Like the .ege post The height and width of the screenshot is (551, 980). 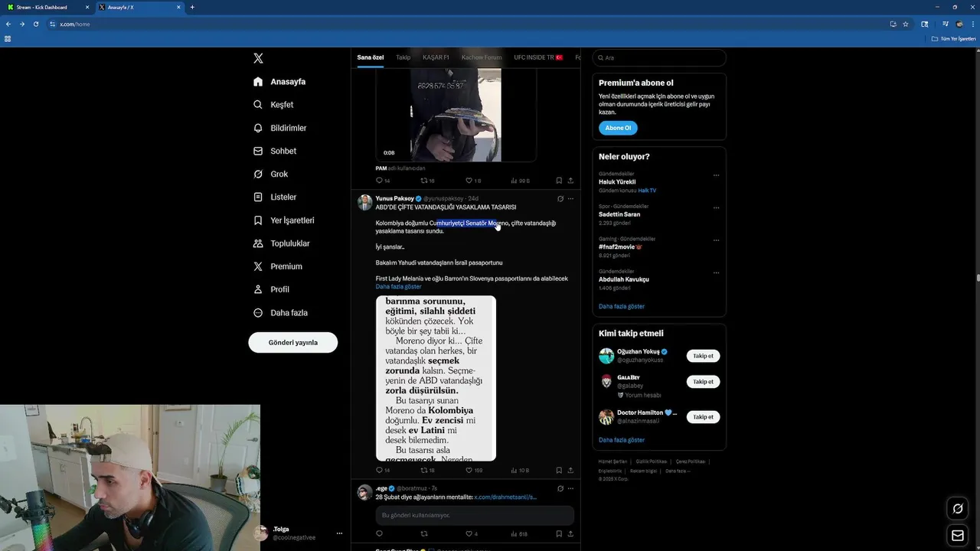point(469,533)
